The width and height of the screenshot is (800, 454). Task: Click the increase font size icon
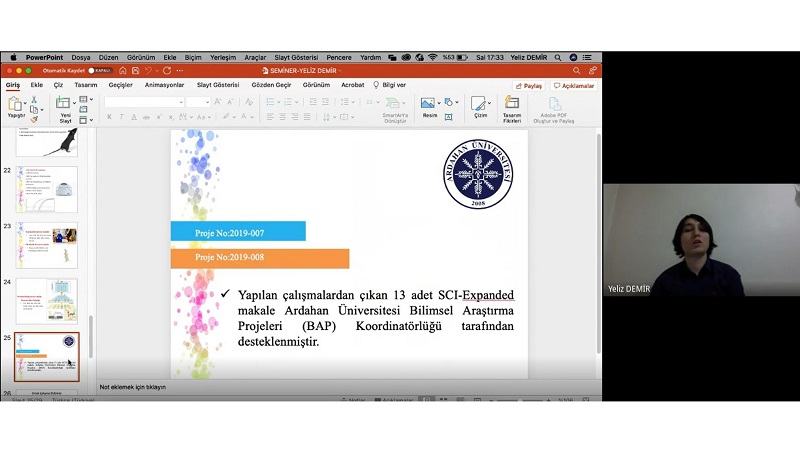218,102
